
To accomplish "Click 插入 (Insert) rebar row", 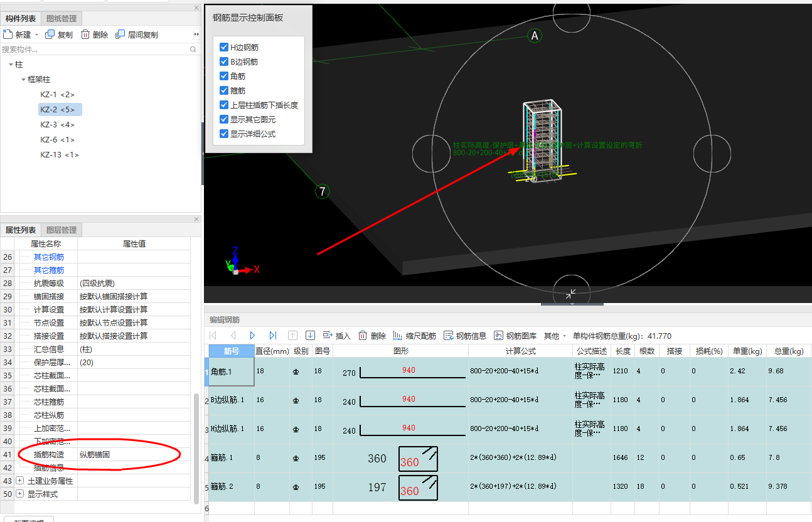I will click(x=336, y=336).
